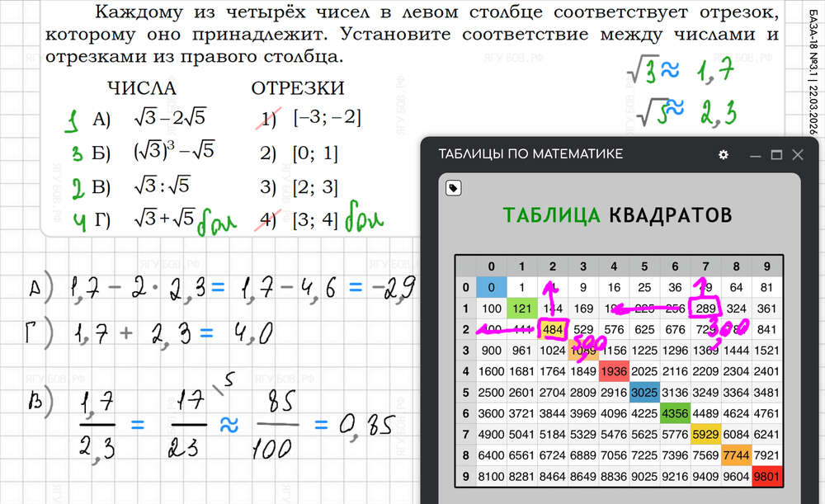Select the green cell 4356
Screen dimensions: 825x504
tap(675, 413)
